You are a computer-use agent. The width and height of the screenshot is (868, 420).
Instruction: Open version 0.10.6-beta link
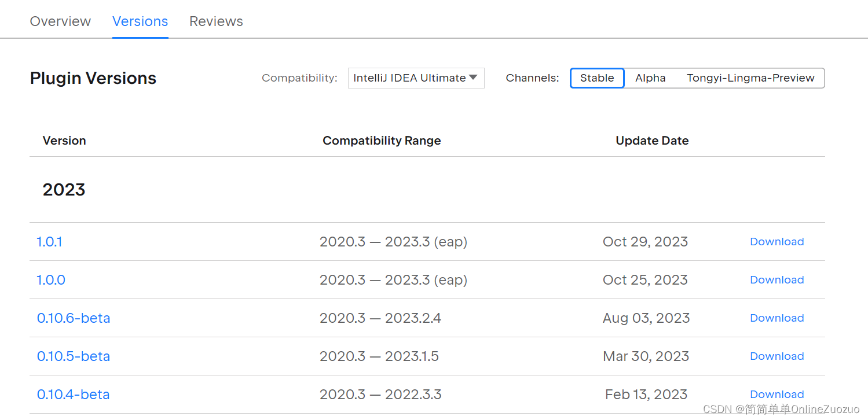(74, 318)
